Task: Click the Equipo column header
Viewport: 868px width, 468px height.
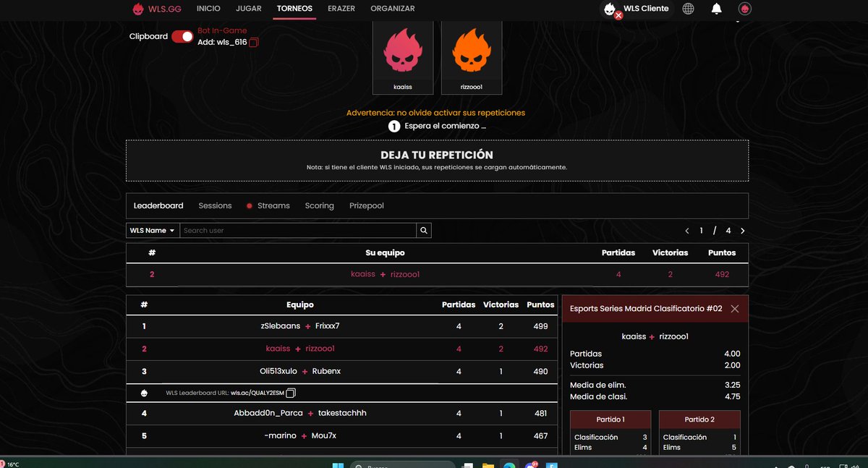Action: click(x=300, y=305)
